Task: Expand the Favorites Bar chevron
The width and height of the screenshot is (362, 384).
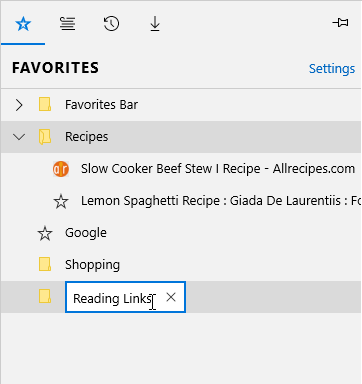Action: pyautogui.click(x=19, y=105)
